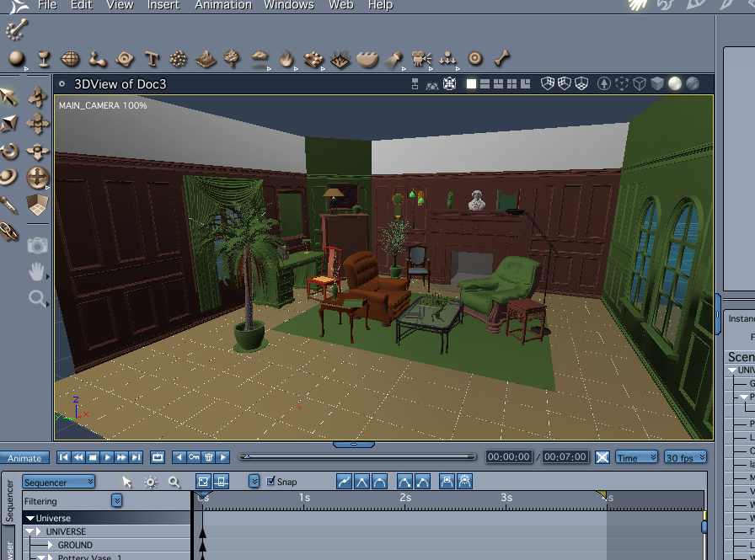Collapse the Universe header row
755x560 pixels.
pos(30,518)
